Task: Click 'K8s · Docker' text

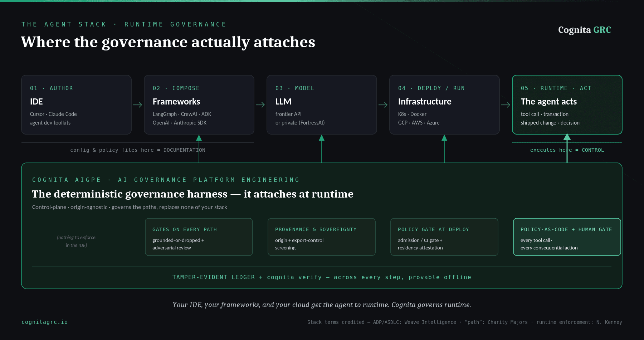Action: click(412, 114)
